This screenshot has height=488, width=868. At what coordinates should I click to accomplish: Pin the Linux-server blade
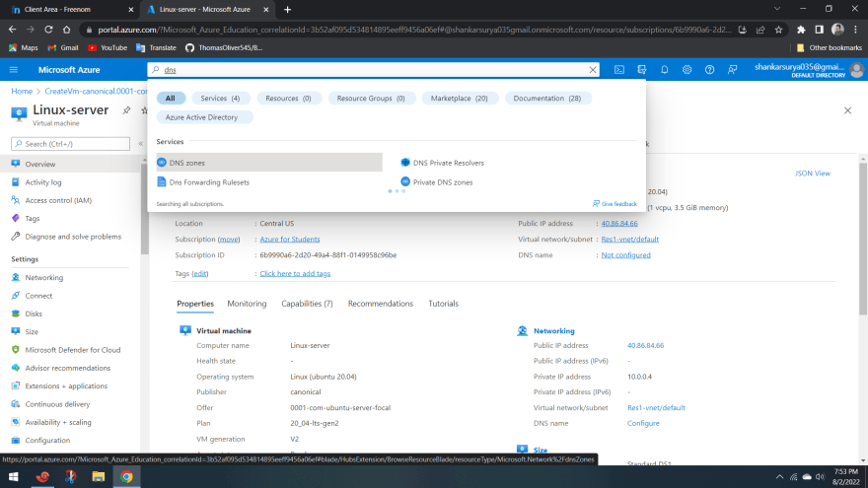pos(127,110)
